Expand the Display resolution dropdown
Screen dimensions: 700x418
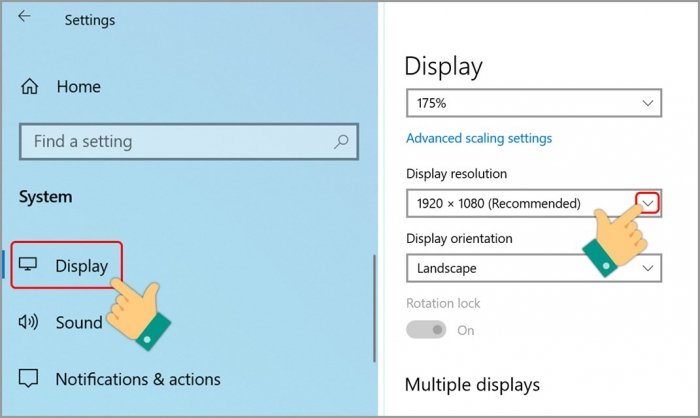pos(533,203)
